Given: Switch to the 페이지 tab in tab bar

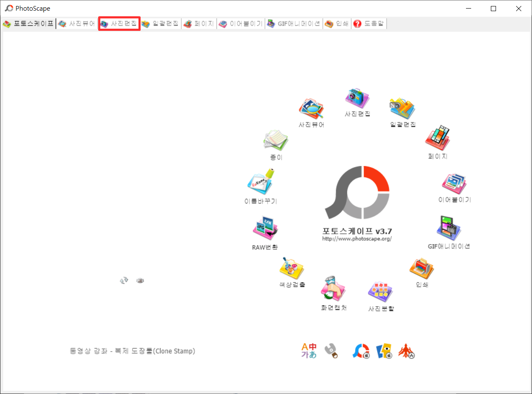Looking at the screenshot, I should click(x=198, y=24).
